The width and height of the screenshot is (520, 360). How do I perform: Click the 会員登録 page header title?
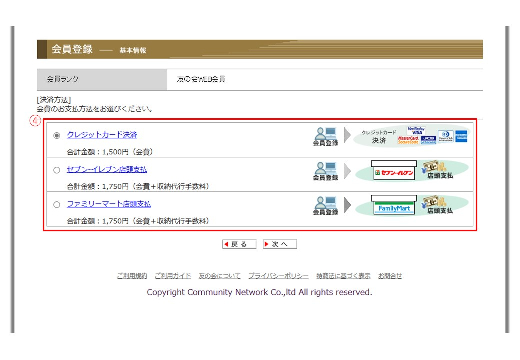click(x=72, y=49)
